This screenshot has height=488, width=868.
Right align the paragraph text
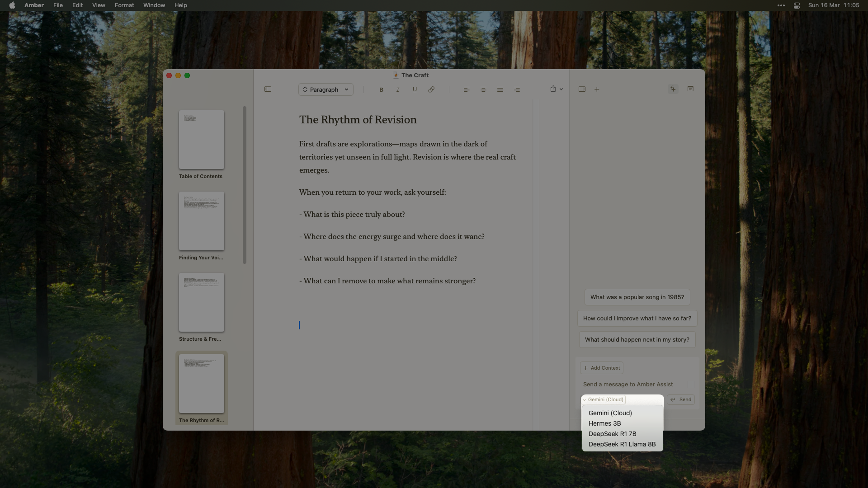click(x=517, y=89)
